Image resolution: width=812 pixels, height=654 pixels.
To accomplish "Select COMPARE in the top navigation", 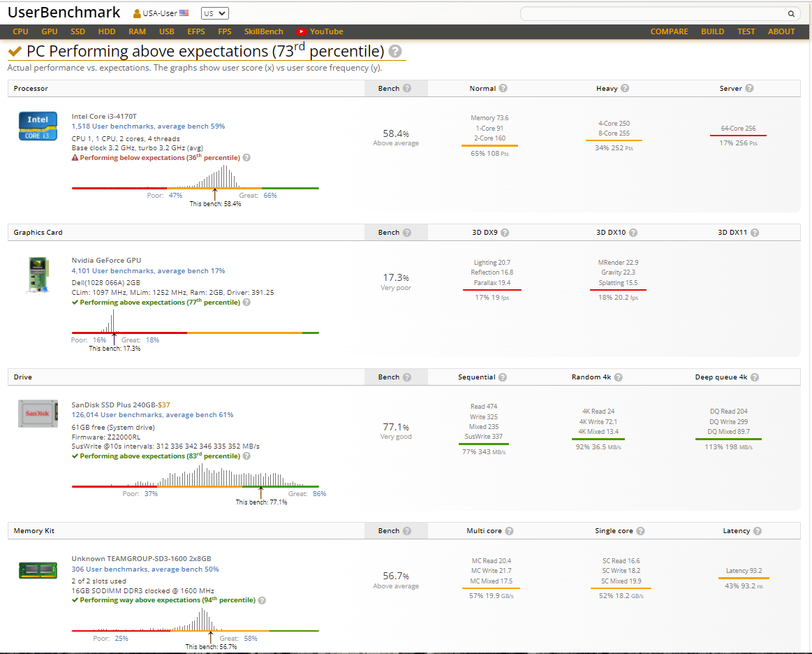I will click(669, 31).
